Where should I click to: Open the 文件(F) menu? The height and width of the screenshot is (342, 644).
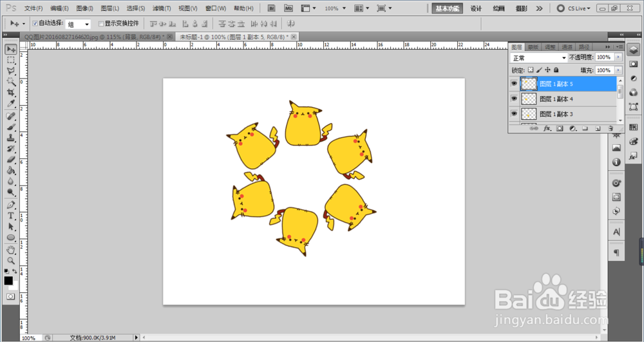[x=33, y=8]
